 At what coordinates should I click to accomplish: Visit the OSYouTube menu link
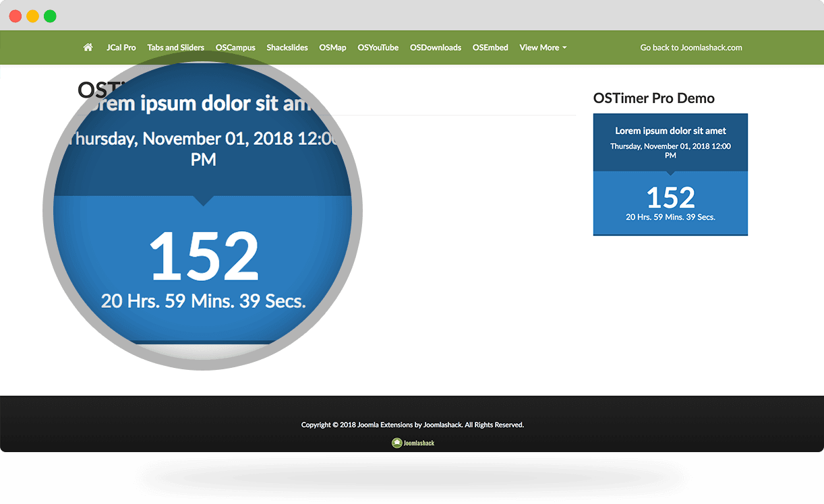pyautogui.click(x=378, y=48)
